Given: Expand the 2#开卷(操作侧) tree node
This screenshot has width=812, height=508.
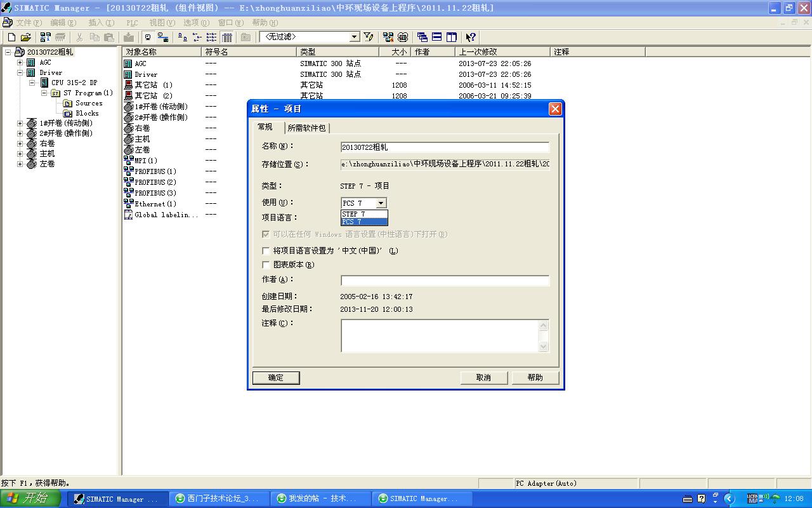Looking at the screenshot, I should pyautogui.click(x=20, y=133).
